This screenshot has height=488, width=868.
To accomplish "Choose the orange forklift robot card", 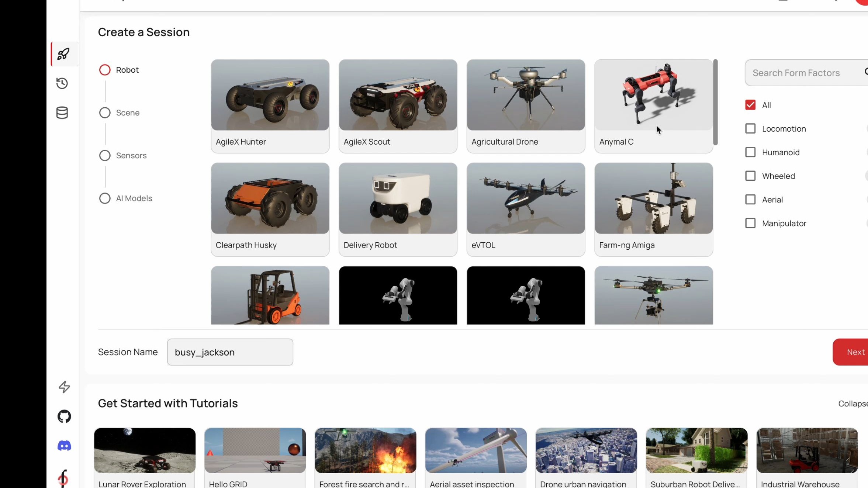I will pos(270,295).
